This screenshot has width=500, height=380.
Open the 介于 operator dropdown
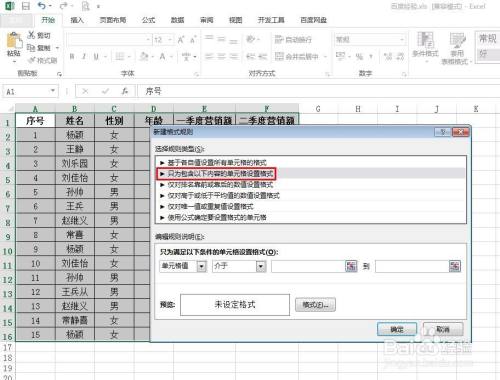point(261,266)
